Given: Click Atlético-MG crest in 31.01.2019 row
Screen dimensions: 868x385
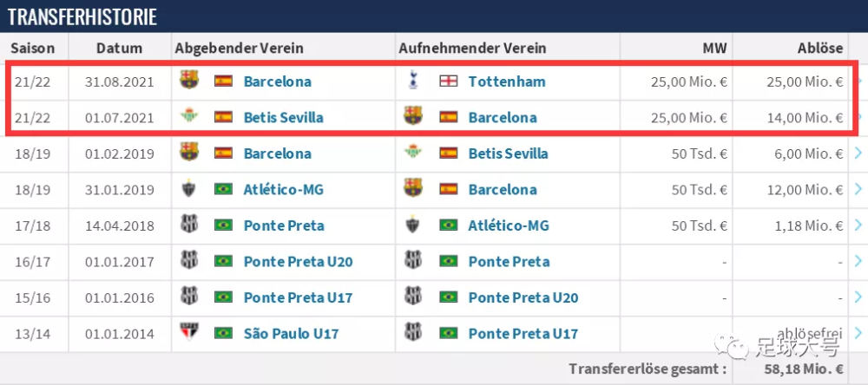Looking at the screenshot, I should click(x=189, y=189).
